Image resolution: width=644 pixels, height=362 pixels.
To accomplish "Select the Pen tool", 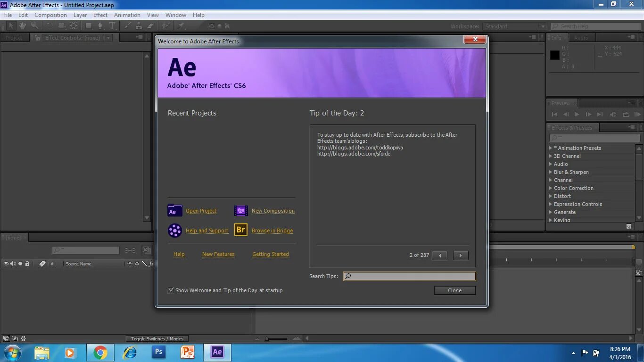I will [100, 26].
